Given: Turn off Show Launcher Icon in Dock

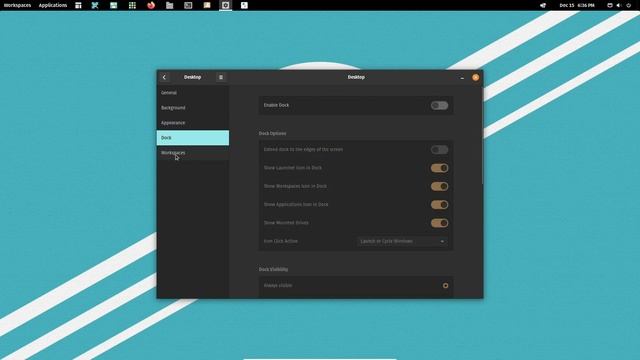Looking at the screenshot, I should tap(439, 168).
